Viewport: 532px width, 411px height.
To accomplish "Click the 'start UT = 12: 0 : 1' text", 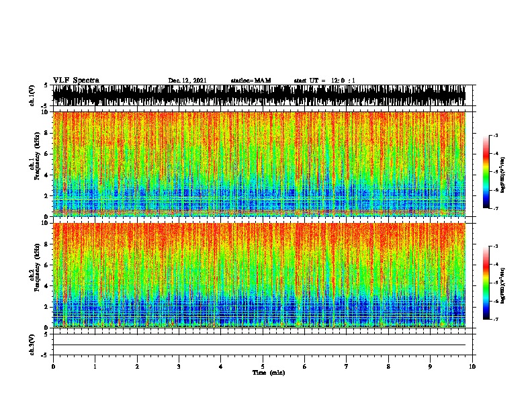I will pos(324,81).
